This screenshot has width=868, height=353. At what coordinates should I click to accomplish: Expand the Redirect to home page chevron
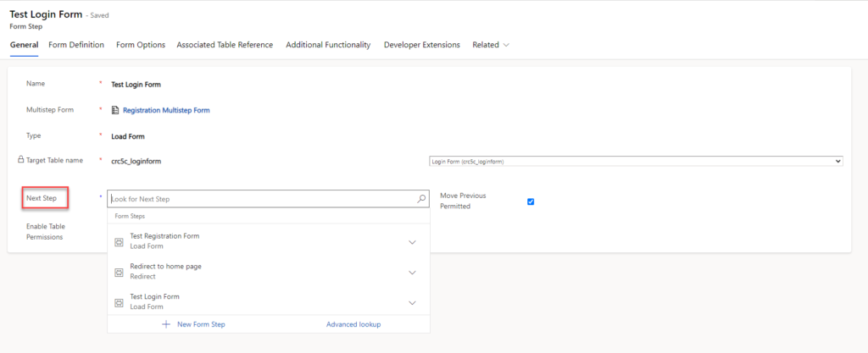(413, 273)
